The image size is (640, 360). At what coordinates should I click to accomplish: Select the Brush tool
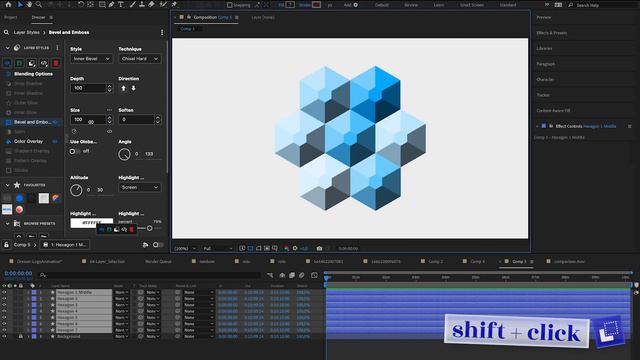(132, 4)
